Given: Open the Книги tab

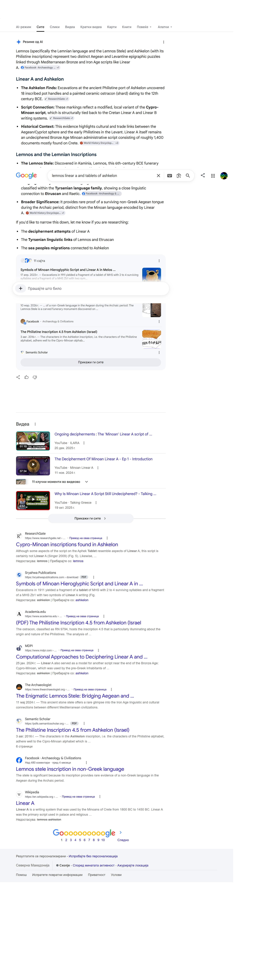Looking at the screenshot, I should pyautogui.click(x=127, y=27).
